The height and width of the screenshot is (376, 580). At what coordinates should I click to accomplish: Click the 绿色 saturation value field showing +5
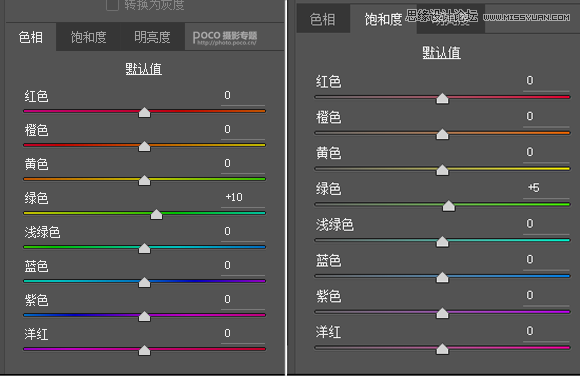point(546,189)
